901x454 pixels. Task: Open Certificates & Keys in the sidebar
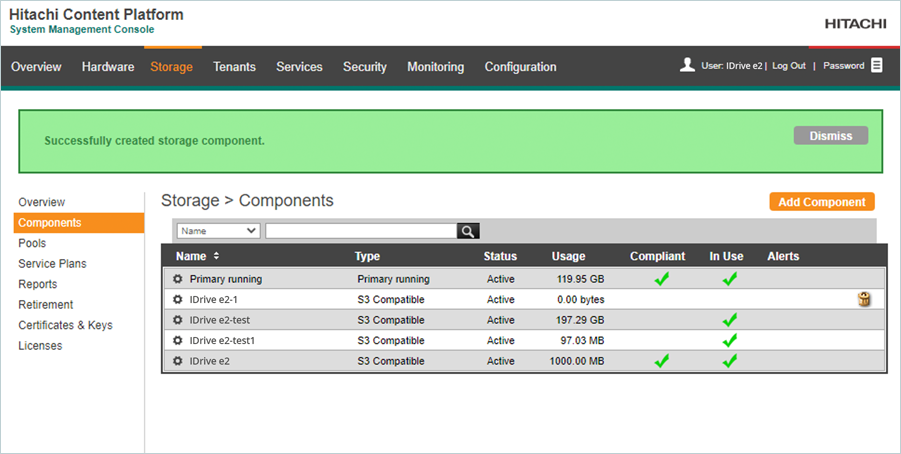click(x=65, y=325)
